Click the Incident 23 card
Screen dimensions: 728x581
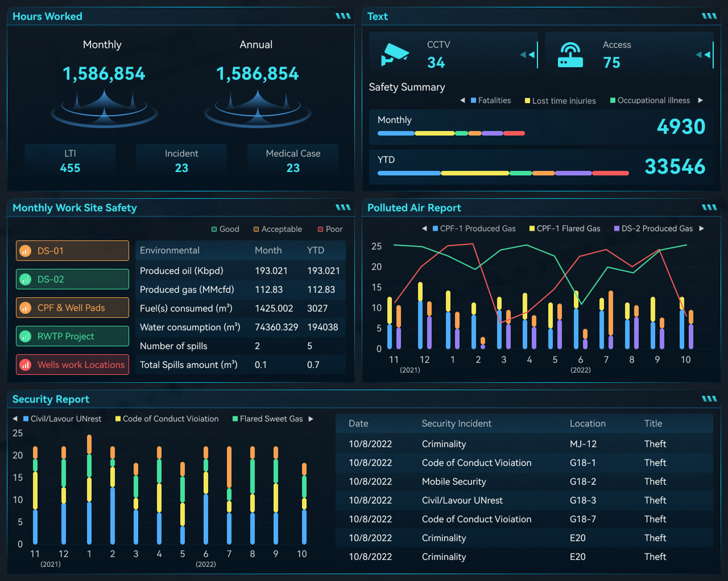tap(182, 161)
